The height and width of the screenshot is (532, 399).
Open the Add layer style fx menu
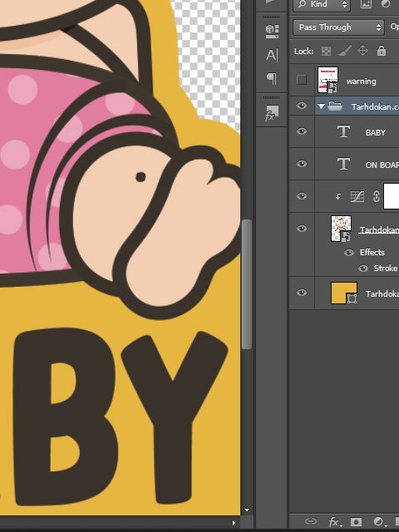coord(334,521)
